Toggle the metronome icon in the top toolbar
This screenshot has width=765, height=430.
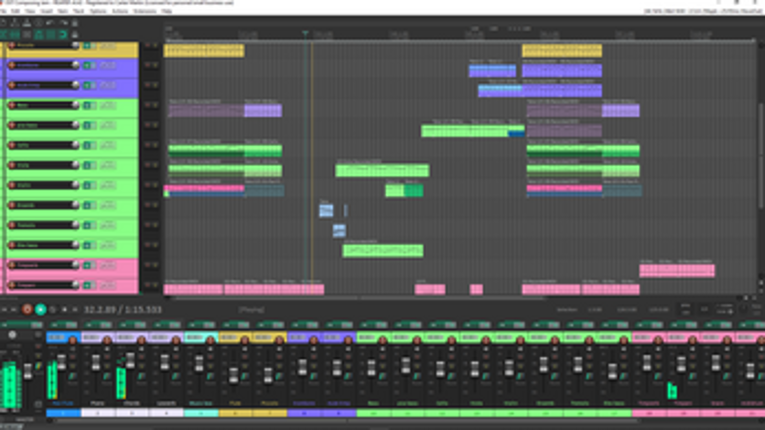tap(75, 22)
